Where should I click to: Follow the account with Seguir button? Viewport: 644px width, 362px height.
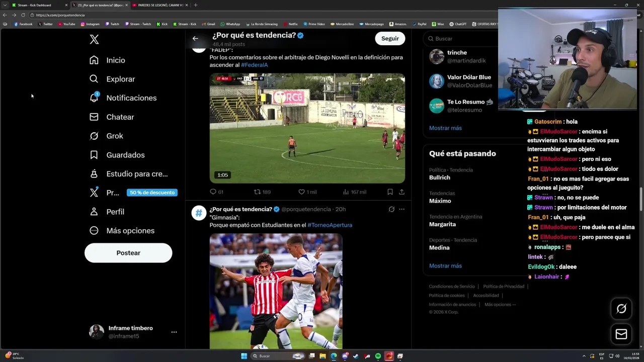tap(390, 38)
